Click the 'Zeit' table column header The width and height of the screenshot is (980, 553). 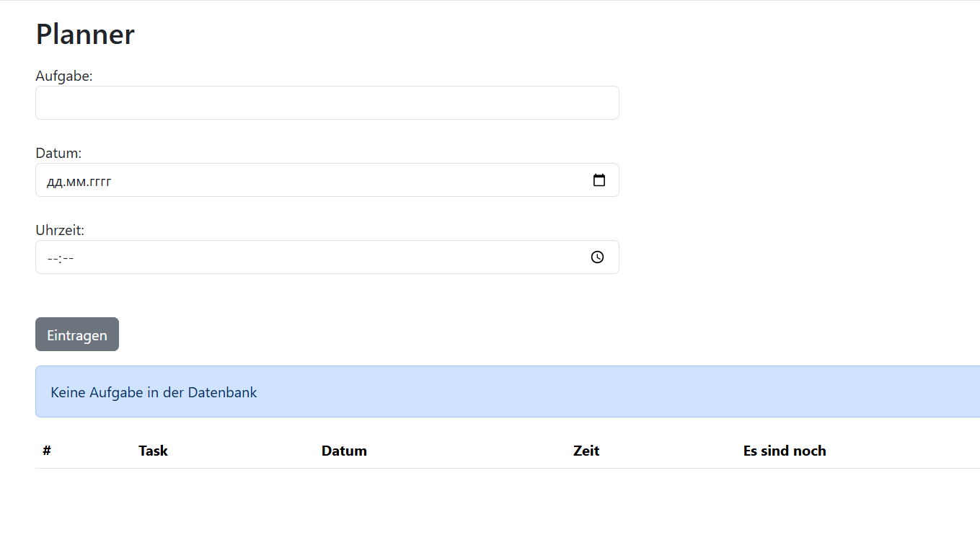586,451
